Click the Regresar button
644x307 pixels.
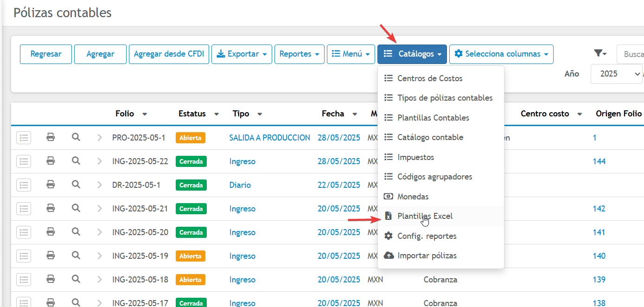point(46,54)
